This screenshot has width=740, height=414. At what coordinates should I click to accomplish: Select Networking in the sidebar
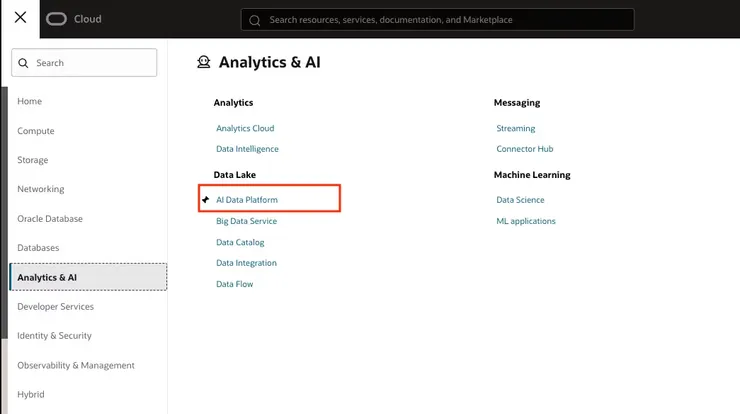(x=41, y=189)
